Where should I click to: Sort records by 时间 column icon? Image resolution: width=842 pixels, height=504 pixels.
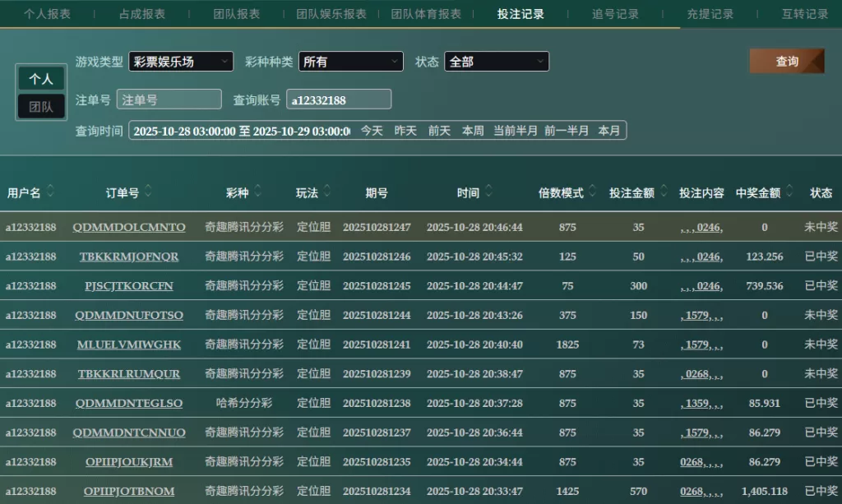488,192
